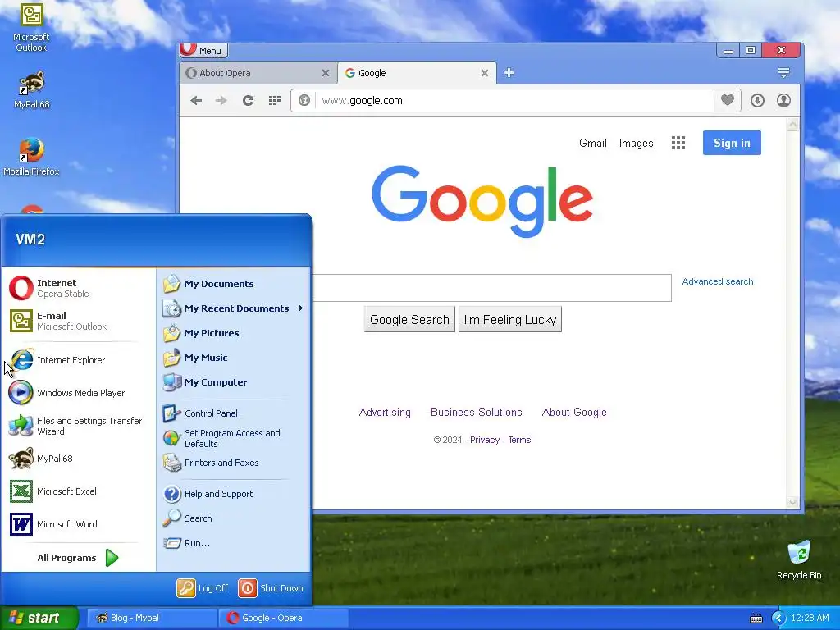The image size is (840, 630).
Task: Launch Internet Explorer from Start menu
Action: click(x=78, y=360)
